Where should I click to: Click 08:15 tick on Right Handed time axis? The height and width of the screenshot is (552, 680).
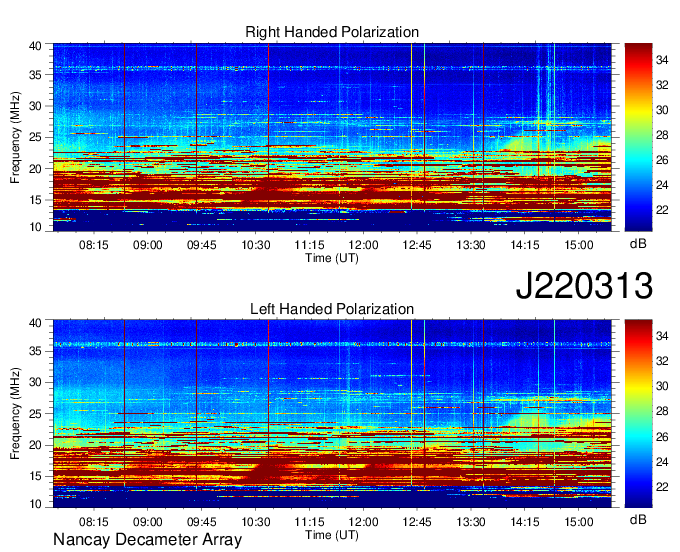[93, 245]
